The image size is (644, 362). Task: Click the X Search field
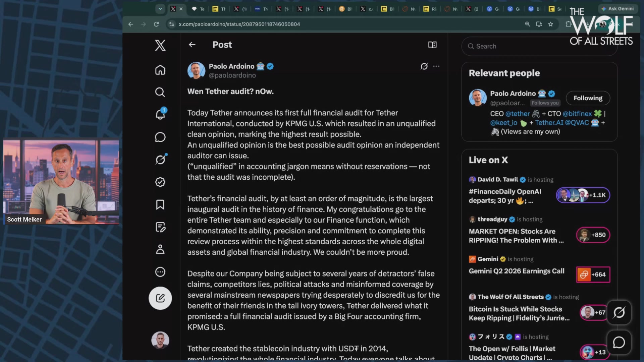[x=539, y=46]
